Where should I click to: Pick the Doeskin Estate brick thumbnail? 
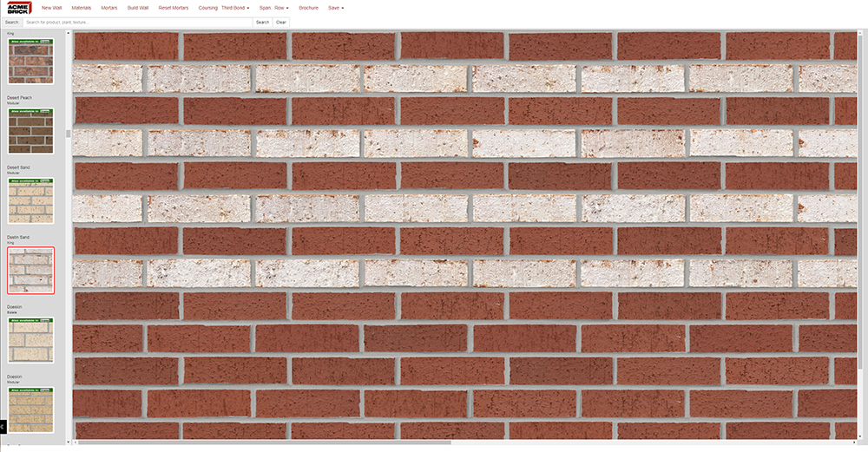point(30,340)
